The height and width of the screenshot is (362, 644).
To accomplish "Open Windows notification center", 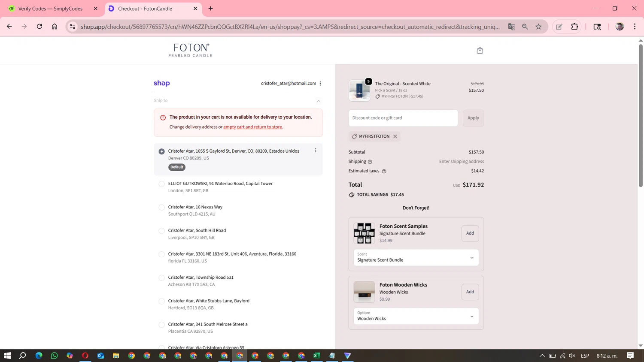I will point(630,356).
